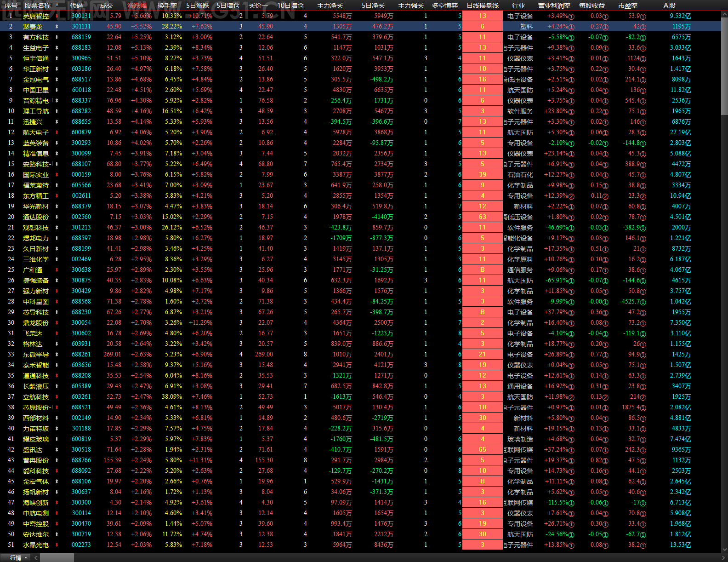This screenshot has height=562, width=728.
Task: Click stock code 603261
Action: coord(81,397)
